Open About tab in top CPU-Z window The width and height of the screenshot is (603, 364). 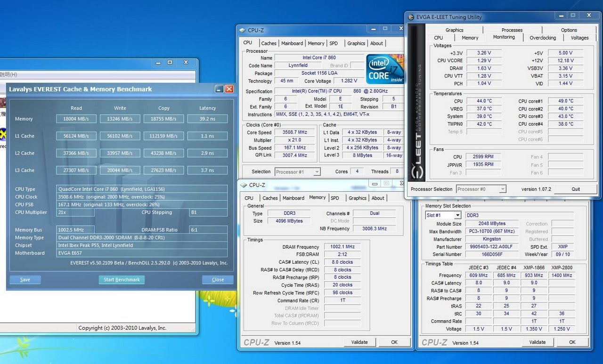376,43
